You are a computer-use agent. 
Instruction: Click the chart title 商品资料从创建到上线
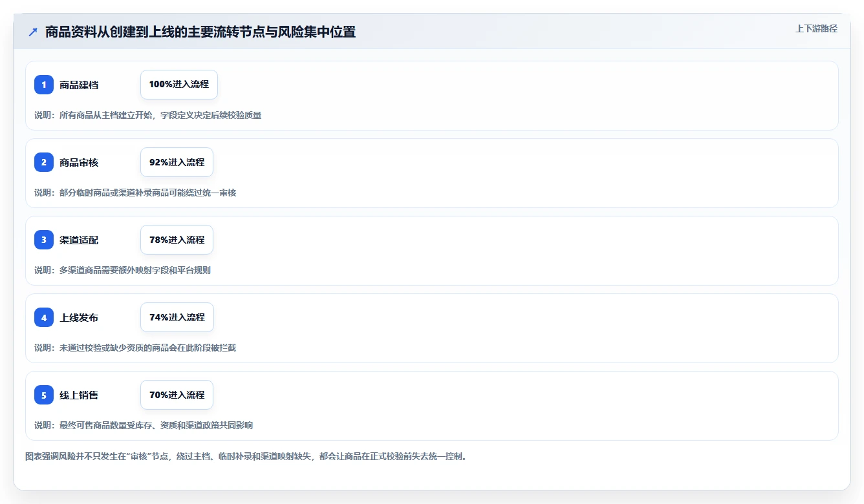click(x=200, y=32)
